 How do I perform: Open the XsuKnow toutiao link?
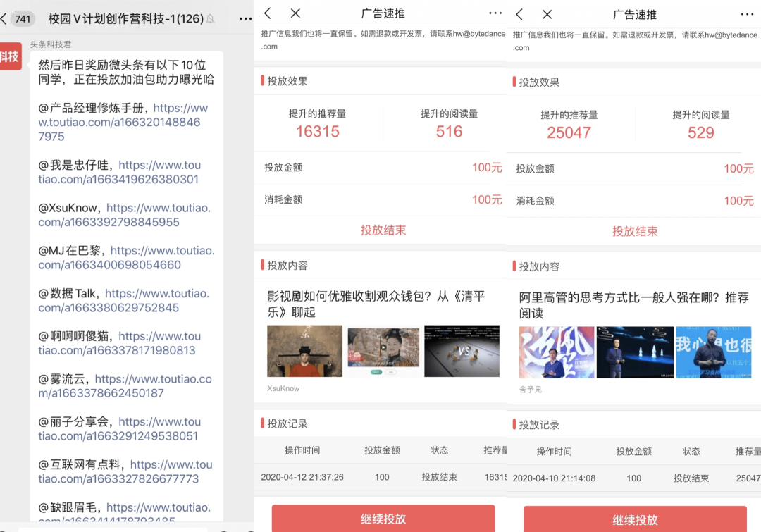point(124,214)
